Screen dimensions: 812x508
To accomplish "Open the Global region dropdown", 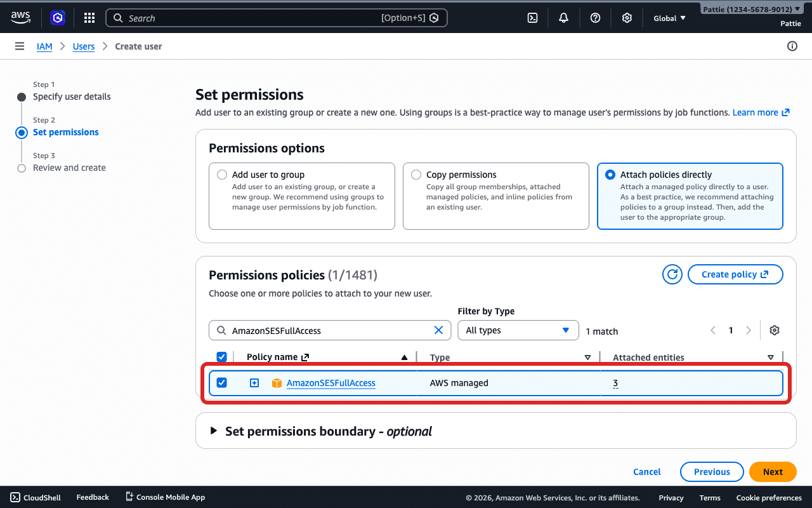I will tap(670, 18).
